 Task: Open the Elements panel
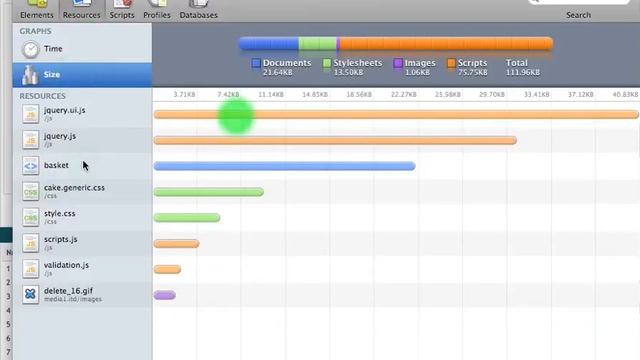point(37,10)
